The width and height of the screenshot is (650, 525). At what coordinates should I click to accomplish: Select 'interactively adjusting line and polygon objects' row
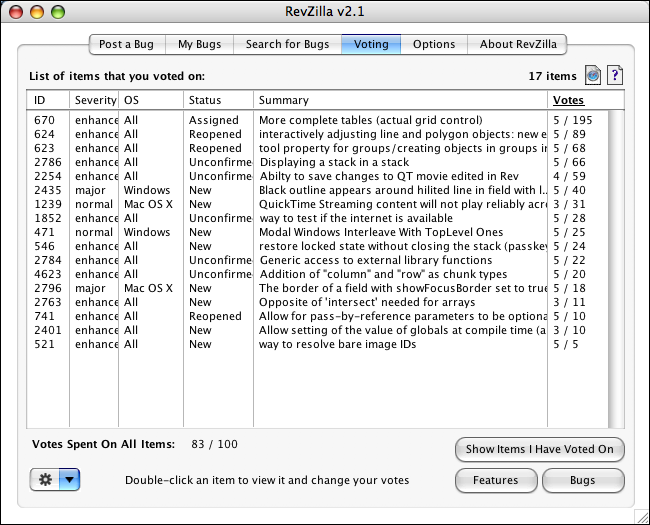click(x=318, y=134)
